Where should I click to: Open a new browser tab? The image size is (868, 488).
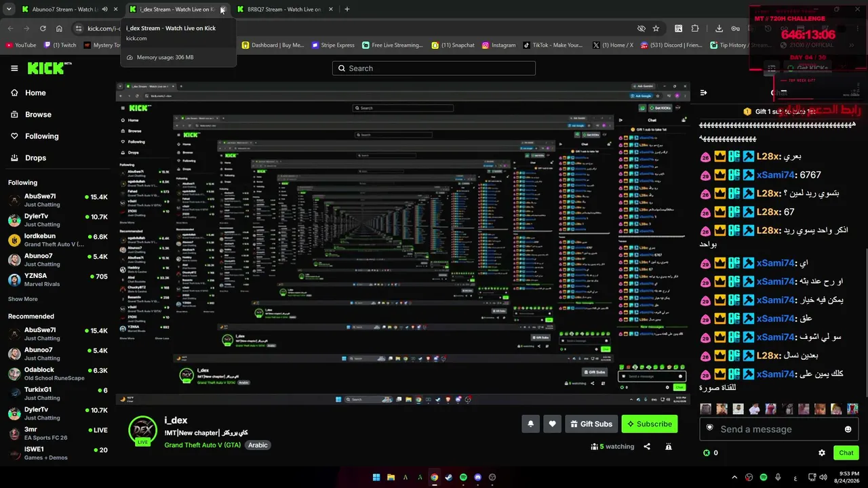(x=347, y=9)
